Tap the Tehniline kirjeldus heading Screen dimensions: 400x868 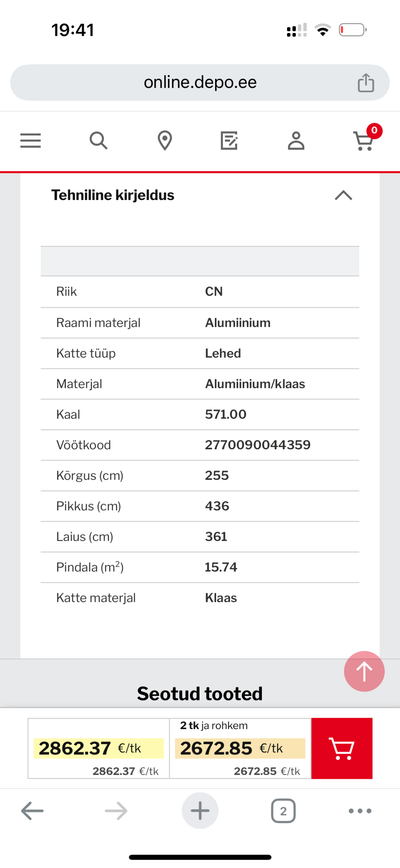(113, 195)
